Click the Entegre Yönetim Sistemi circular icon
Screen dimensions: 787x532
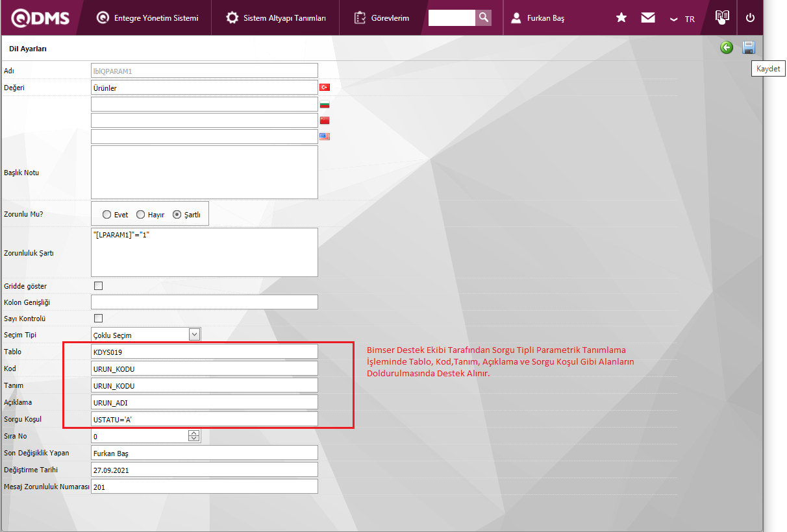point(102,18)
